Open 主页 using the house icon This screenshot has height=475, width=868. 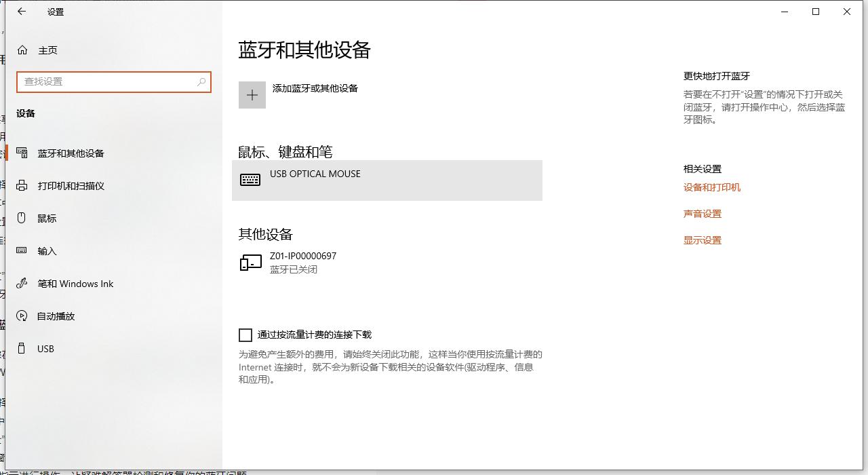pos(23,50)
